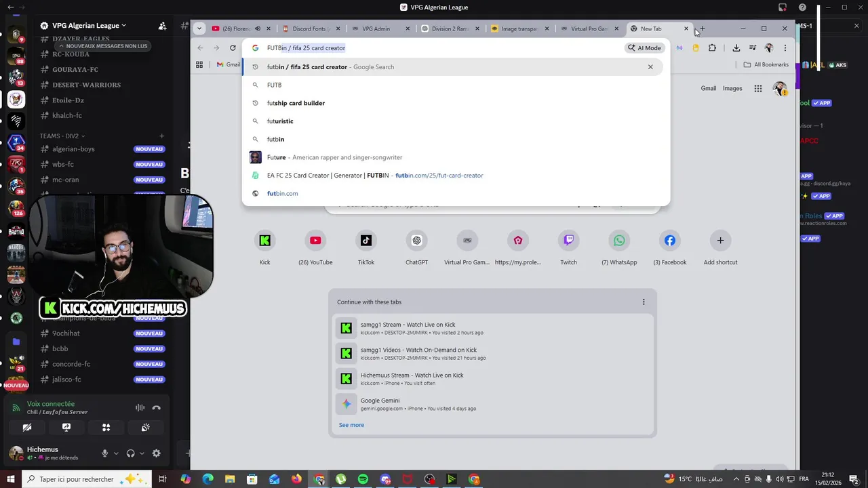Click the Windows Start button
The height and width of the screenshot is (488, 868).
click(11, 479)
